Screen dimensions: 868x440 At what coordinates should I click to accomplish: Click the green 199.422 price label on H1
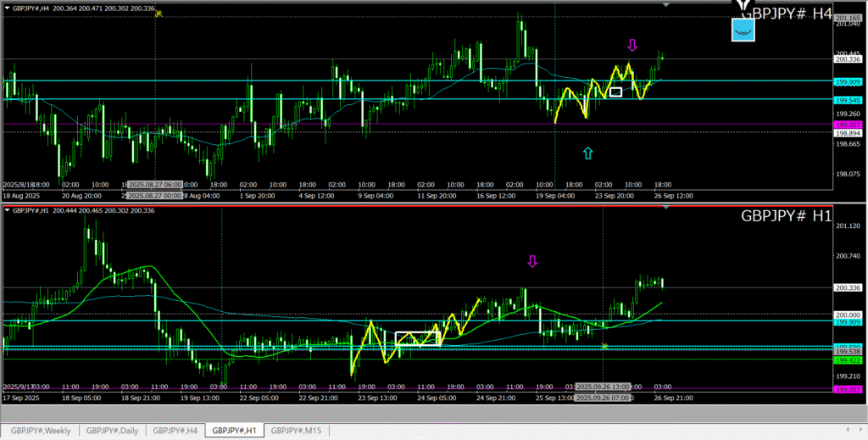click(x=848, y=359)
